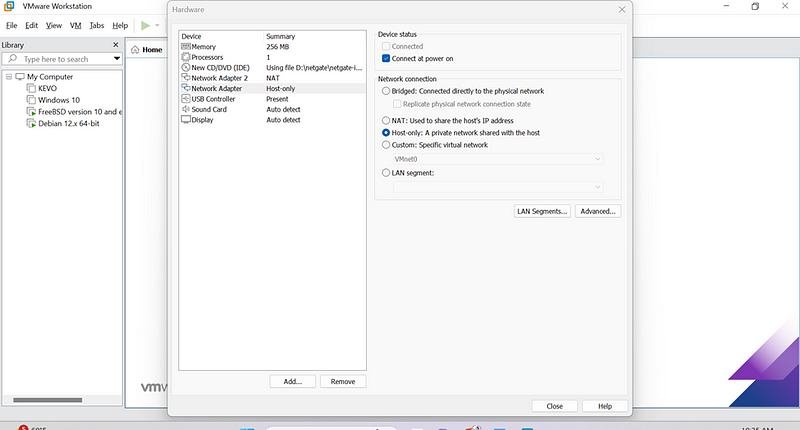The image size is (800, 430).
Task: Open the Tabs menu
Action: point(96,26)
